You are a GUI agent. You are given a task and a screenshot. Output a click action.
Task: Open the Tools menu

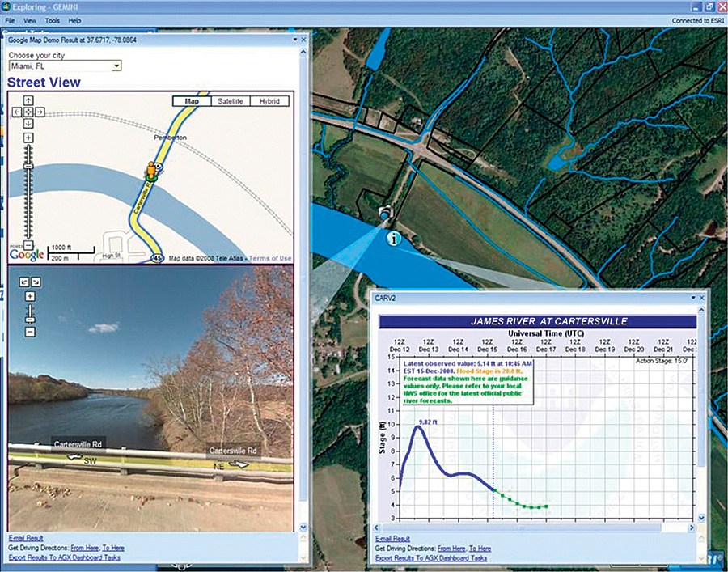coord(53,21)
